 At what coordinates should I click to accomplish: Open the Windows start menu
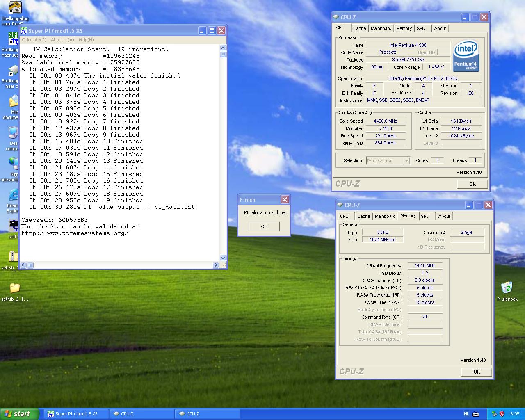click(20, 414)
